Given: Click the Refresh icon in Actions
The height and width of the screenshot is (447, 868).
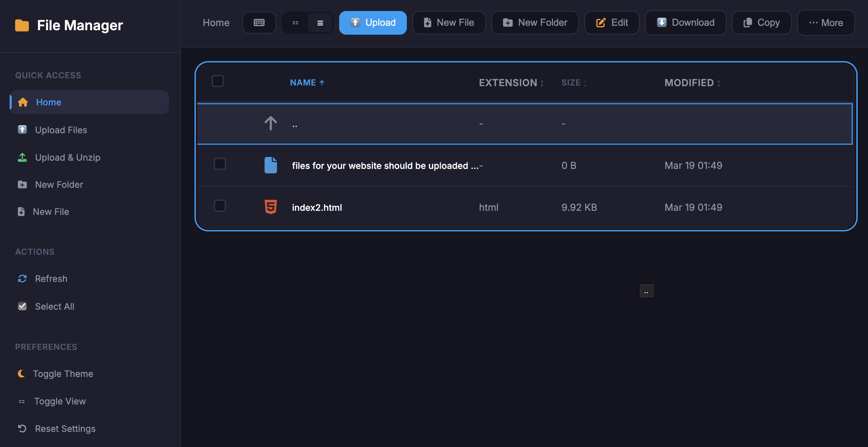Looking at the screenshot, I should pos(22,278).
